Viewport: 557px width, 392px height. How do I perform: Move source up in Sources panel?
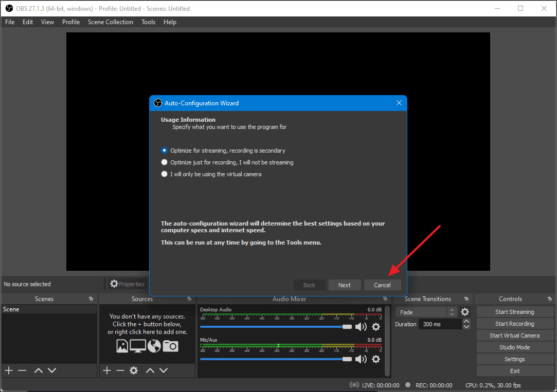150,370
